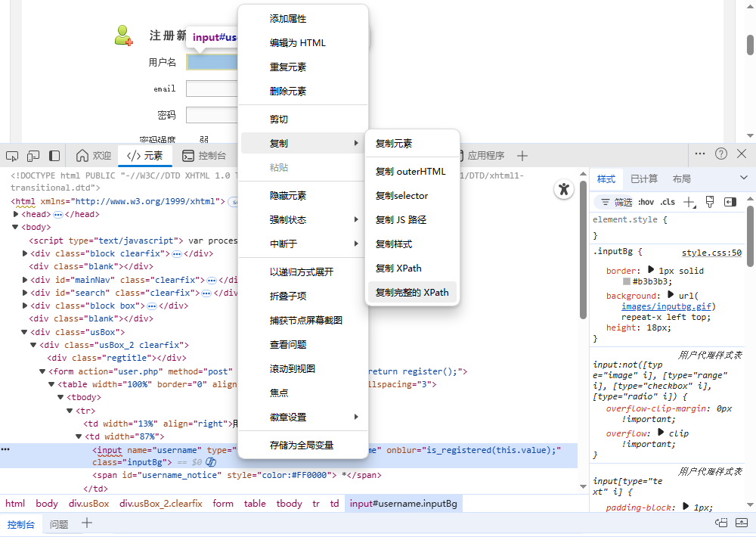This screenshot has height=537, width=756.
Task: Expand div id search node
Action: [25, 293]
